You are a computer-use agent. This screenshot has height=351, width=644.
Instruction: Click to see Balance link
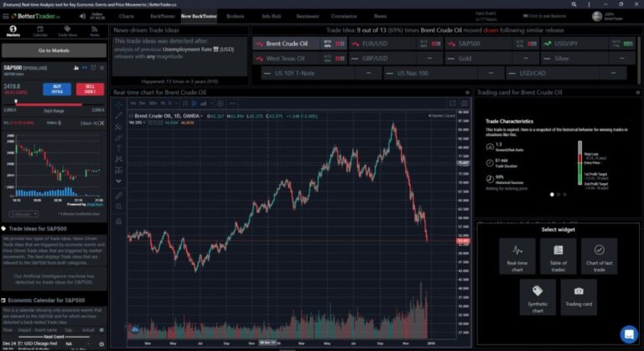tap(544, 17)
